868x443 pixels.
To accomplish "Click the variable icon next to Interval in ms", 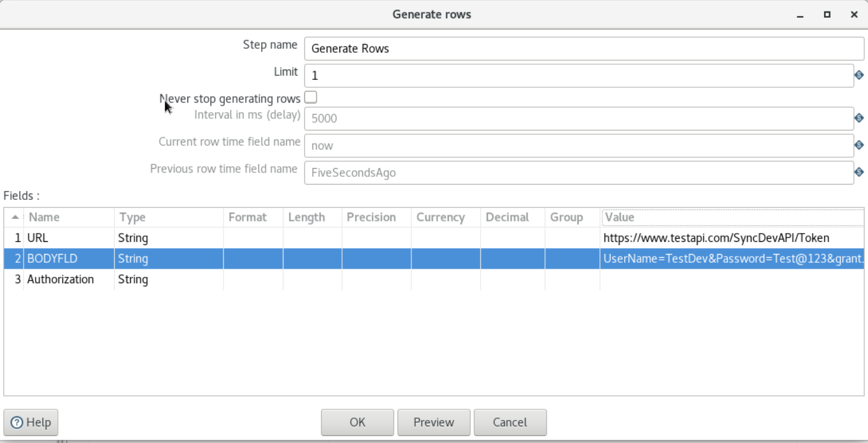I will pyautogui.click(x=859, y=118).
